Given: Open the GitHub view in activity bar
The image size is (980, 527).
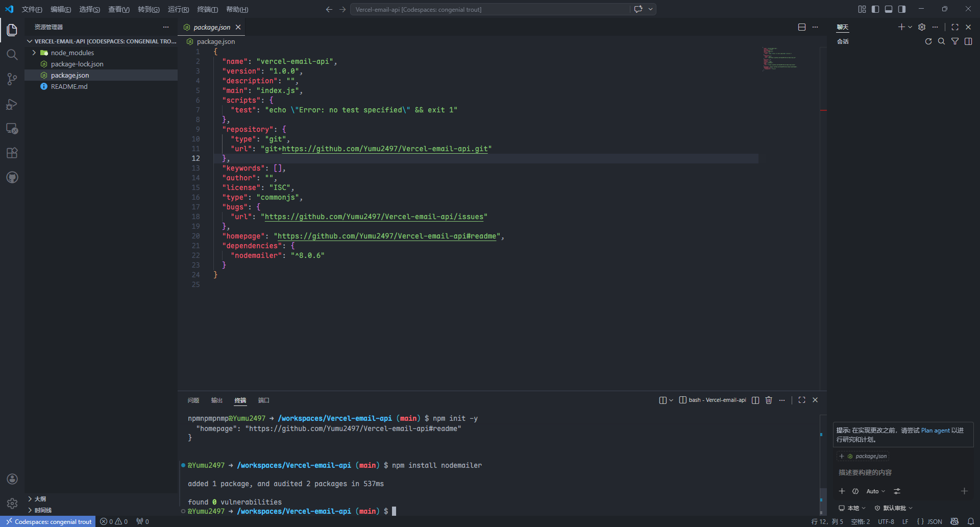Looking at the screenshot, I should tap(12, 177).
